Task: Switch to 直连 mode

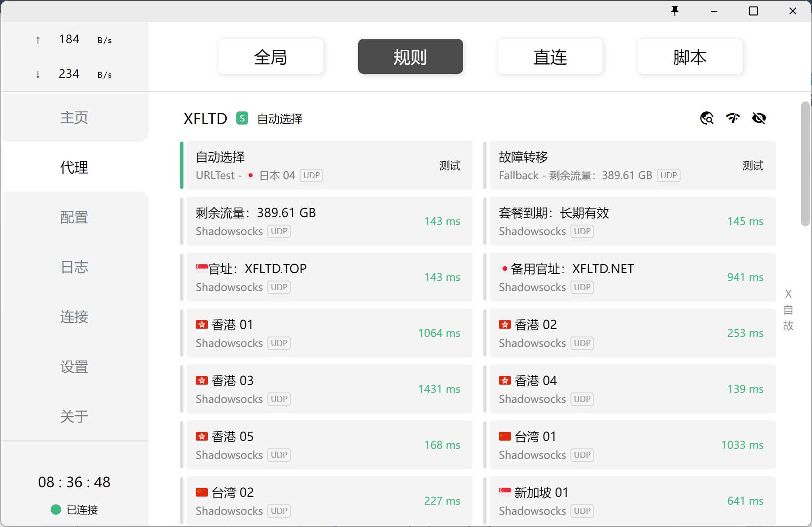Action: click(x=550, y=56)
